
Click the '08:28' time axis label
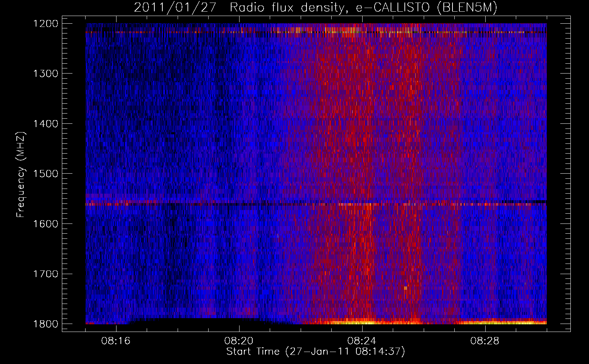pyautogui.click(x=485, y=341)
